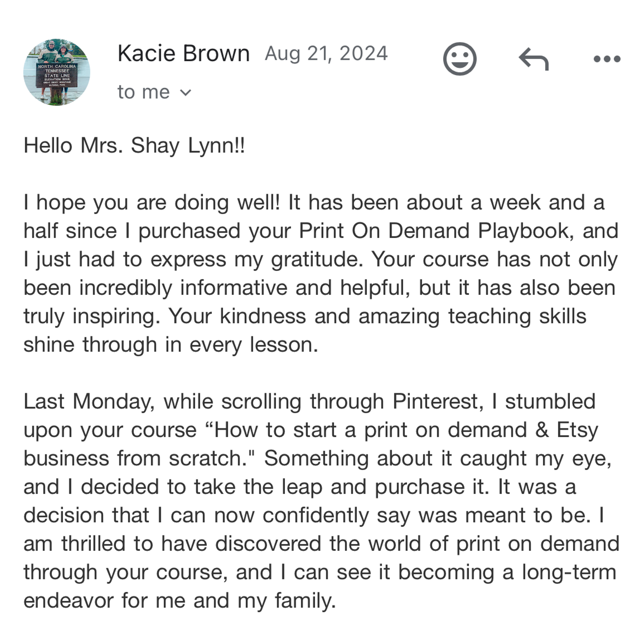644x644 pixels.
Task: Click the word "Etsy" in the course title
Action: pos(578,430)
